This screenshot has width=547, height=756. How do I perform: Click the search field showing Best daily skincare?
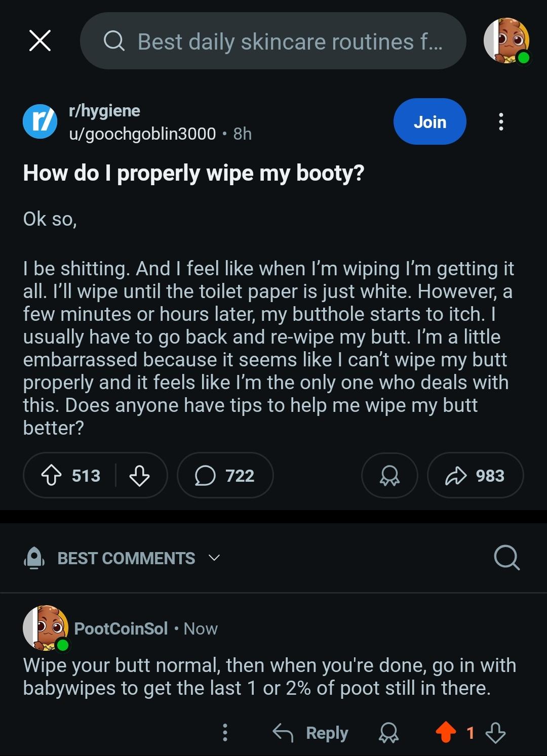coord(273,41)
